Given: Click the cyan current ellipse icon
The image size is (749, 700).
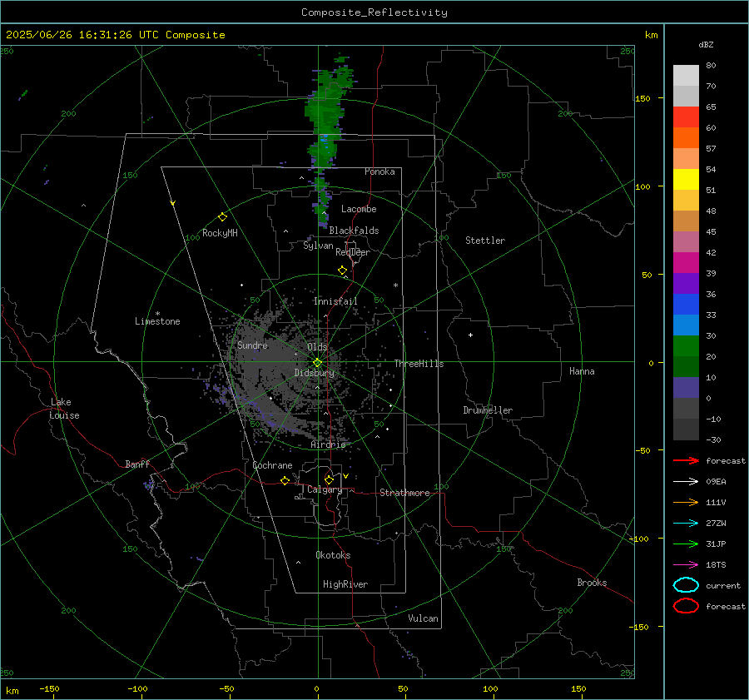Looking at the screenshot, I should pos(686,585).
